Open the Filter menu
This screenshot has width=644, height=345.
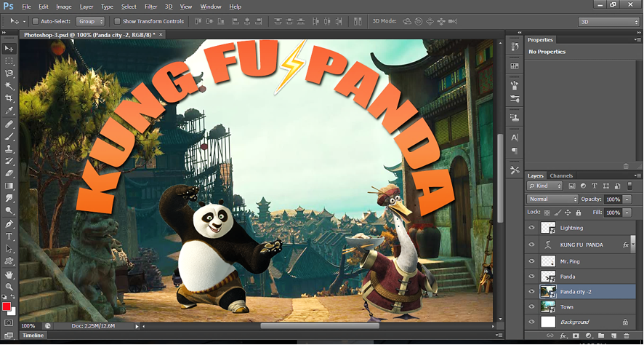150,7
